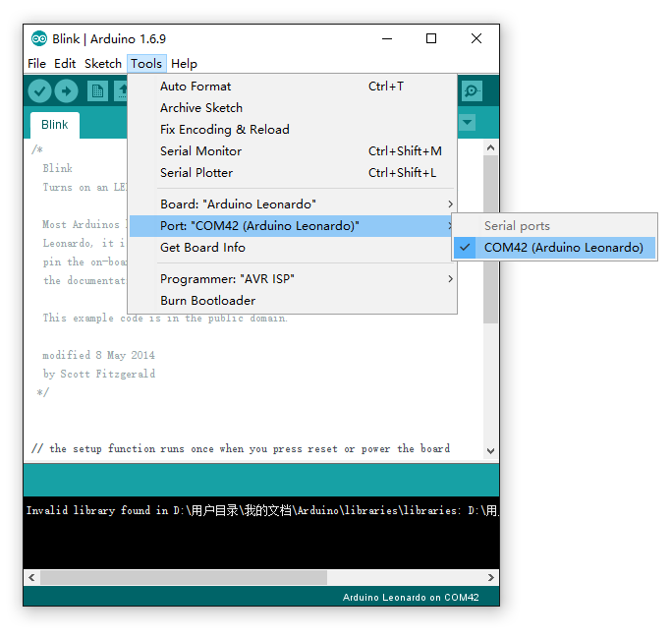Close the Tools menu via its header
This screenshot has width=672, height=640.
[x=146, y=64]
